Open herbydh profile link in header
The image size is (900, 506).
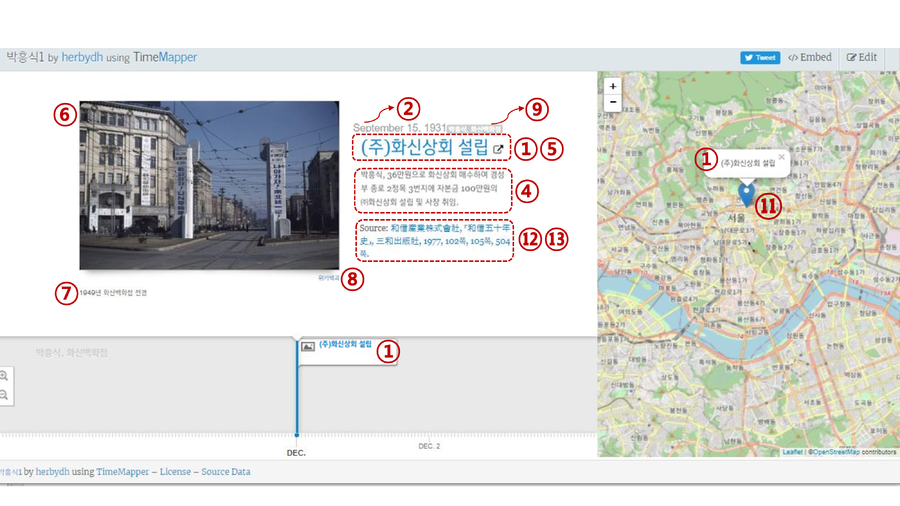tap(82, 57)
